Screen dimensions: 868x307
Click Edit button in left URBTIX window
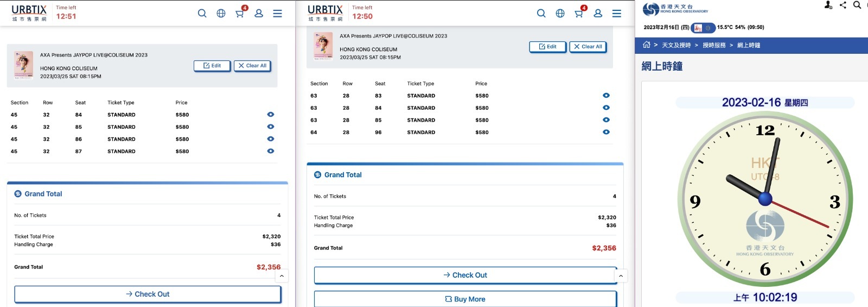click(212, 66)
